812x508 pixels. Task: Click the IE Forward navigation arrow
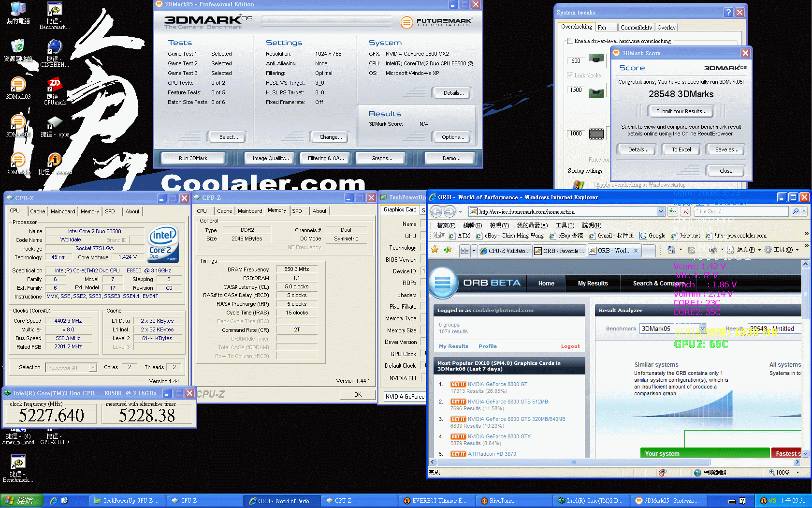point(449,211)
